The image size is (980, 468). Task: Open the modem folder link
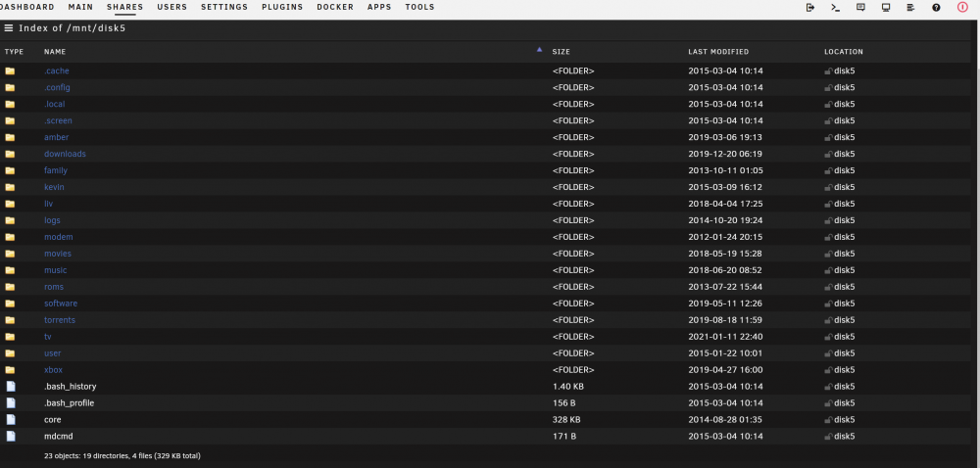click(x=59, y=237)
